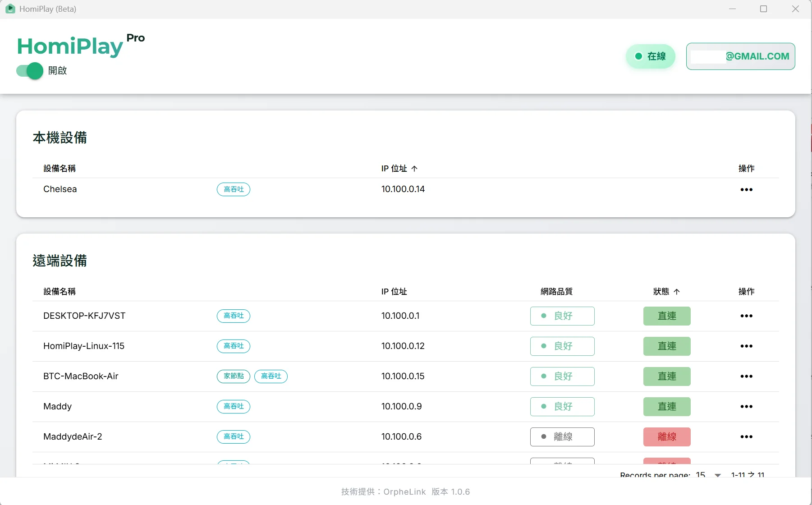This screenshot has width=812, height=505.
Task: Click 設備名稱 header in 本機設備 table
Action: (x=60, y=169)
